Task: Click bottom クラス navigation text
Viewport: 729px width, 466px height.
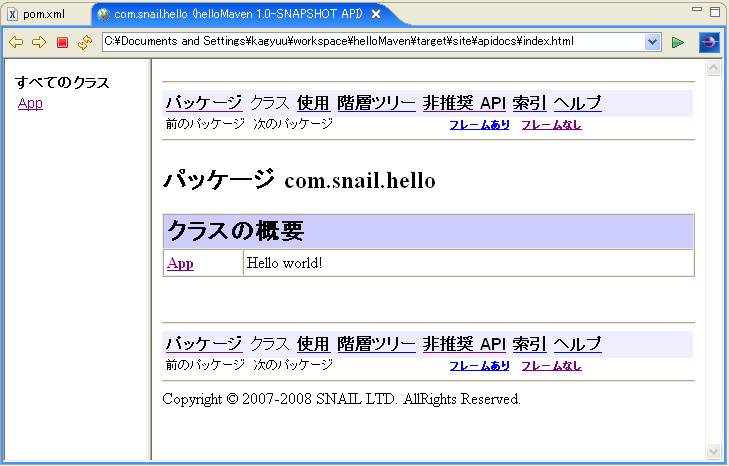Action: coord(270,344)
